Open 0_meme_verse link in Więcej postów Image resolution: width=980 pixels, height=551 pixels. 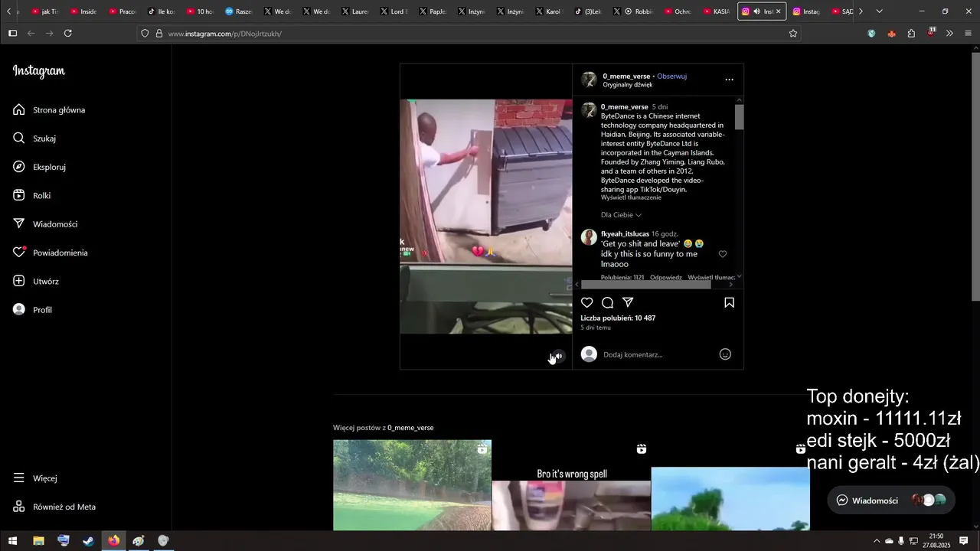[x=410, y=428]
